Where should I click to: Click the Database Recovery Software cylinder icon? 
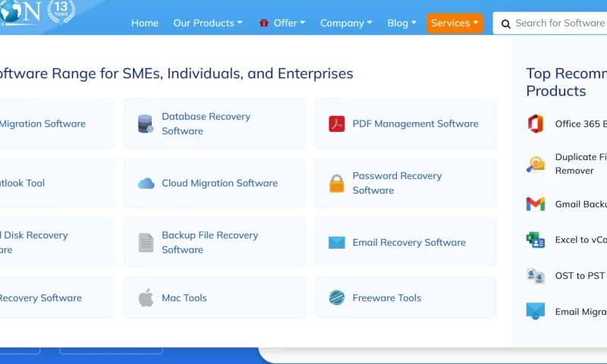(146, 124)
